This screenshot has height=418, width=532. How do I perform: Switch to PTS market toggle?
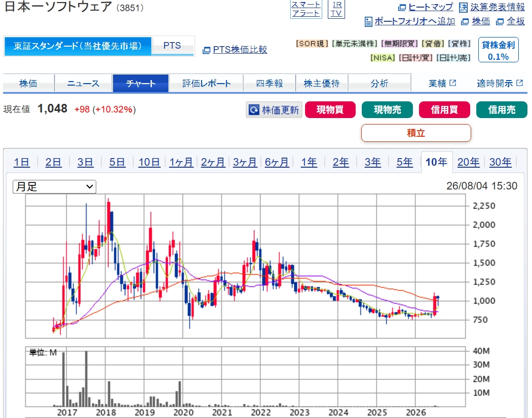(173, 46)
